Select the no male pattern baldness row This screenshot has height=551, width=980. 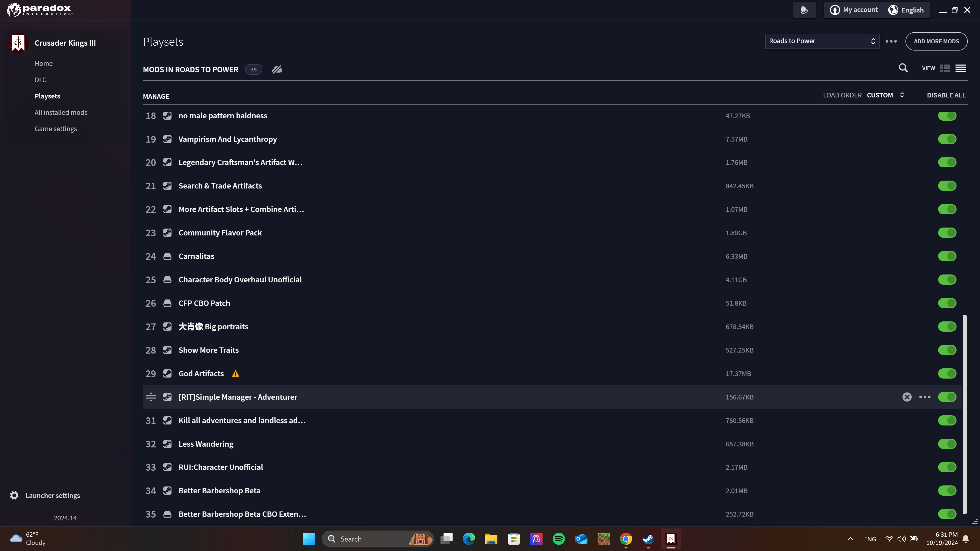(x=552, y=116)
